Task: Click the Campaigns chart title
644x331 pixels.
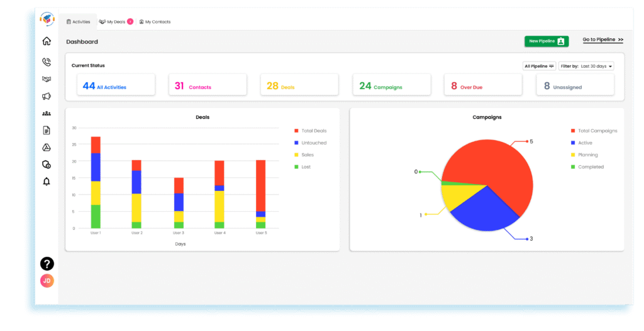Action: coord(487,117)
